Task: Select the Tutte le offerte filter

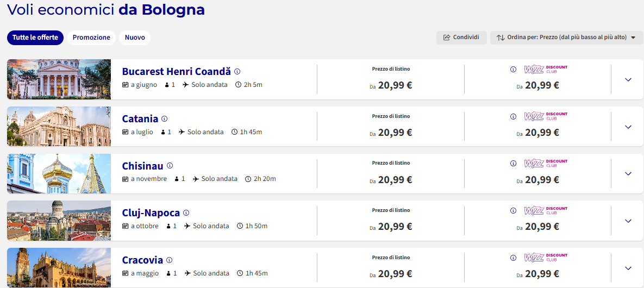Action: [35, 37]
